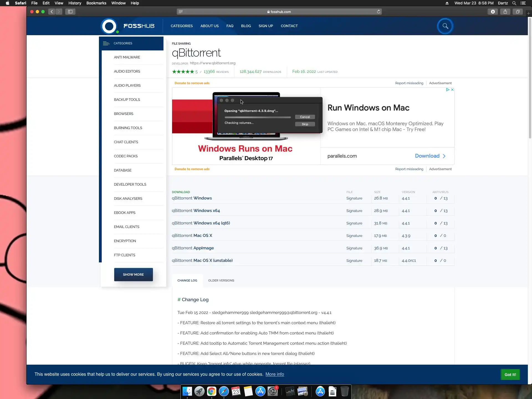The height and width of the screenshot is (399, 532).
Task: Switch to OLDER VERSIONS tab
Action: point(221,280)
